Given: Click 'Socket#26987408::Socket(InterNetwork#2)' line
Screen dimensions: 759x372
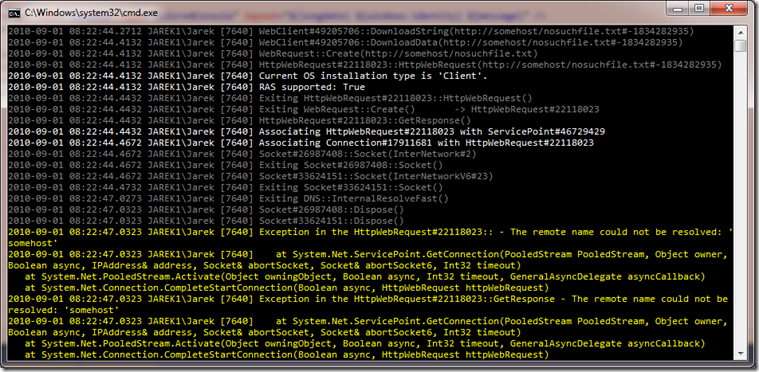Looking at the screenshot, I should (243, 154).
